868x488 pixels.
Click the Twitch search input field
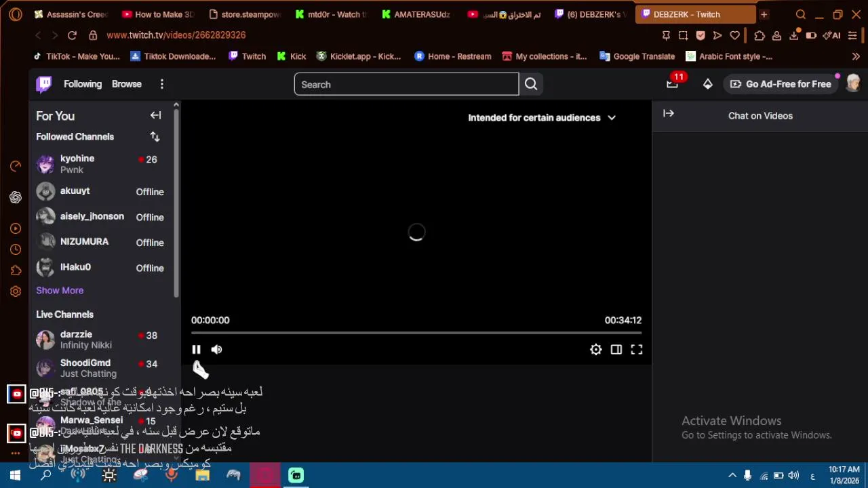pos(406,84)
